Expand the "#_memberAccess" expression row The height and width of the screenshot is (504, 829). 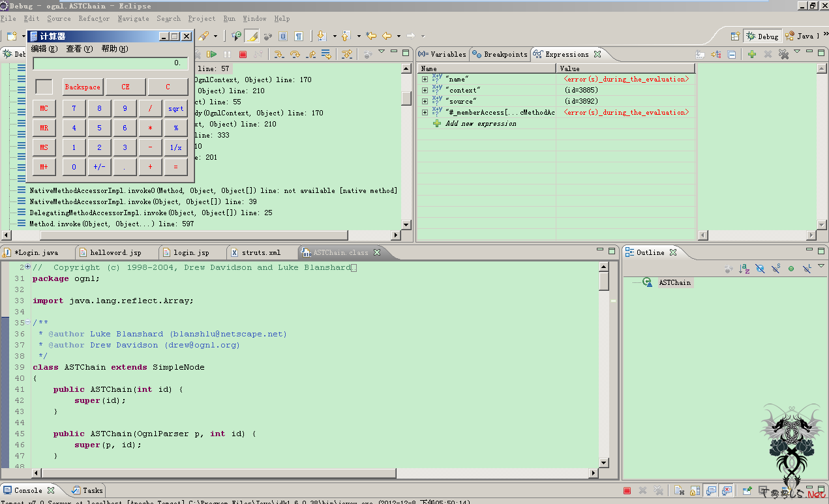(x=425, y=112)
